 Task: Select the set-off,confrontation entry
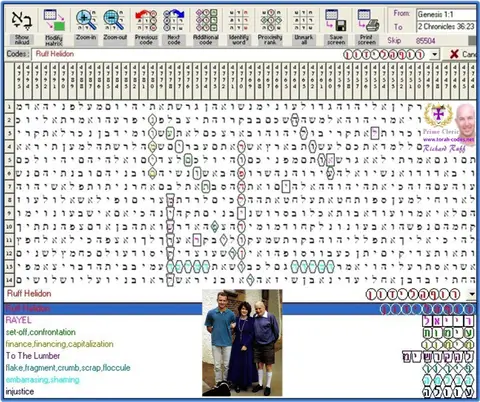coord(41,332)
